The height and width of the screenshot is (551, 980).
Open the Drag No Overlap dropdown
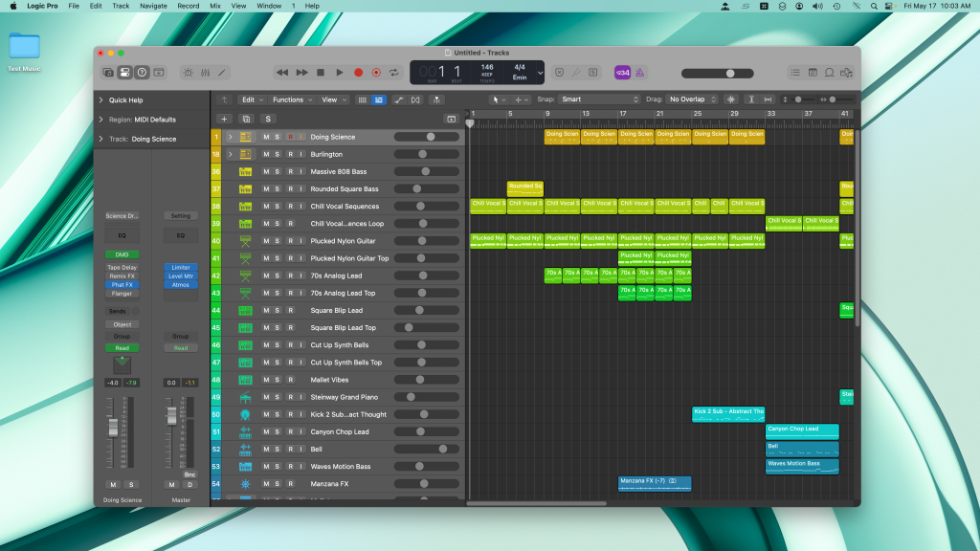692,99
